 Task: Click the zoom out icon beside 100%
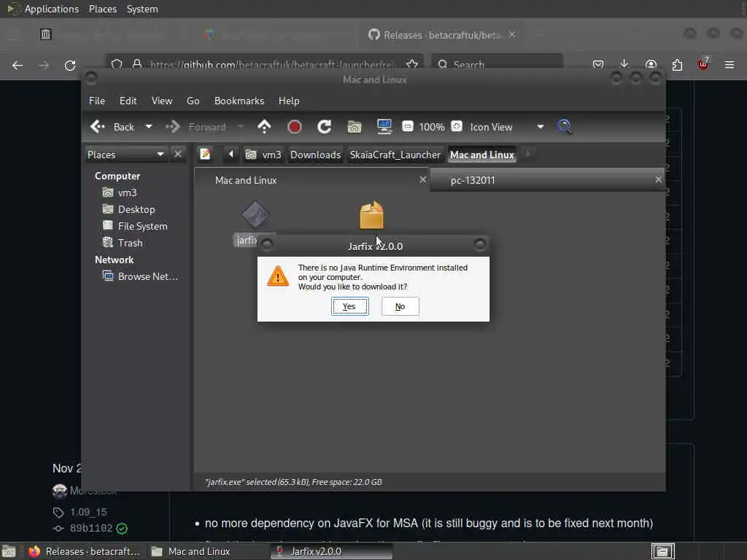pyautogui.click(x=407, y=126)
